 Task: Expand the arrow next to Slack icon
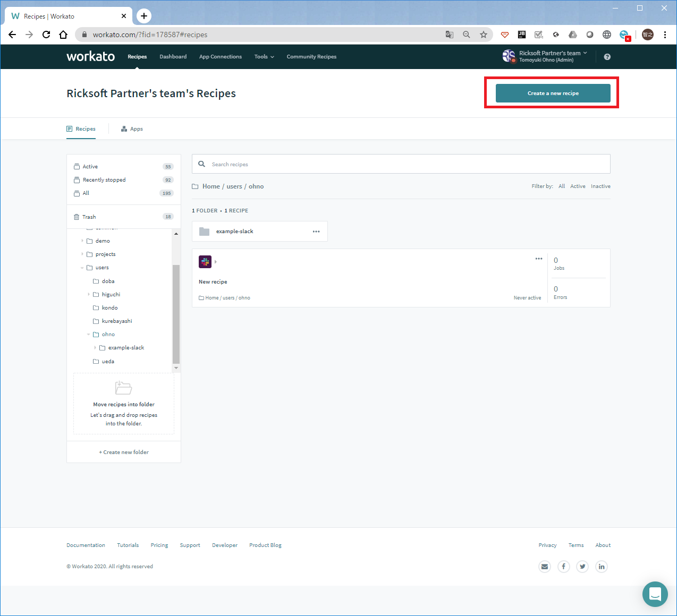point(215,262)
